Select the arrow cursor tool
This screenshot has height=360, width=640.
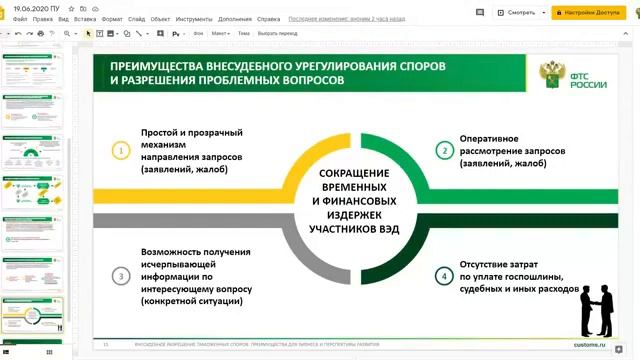pyautogui.click(x=88, y=33)
